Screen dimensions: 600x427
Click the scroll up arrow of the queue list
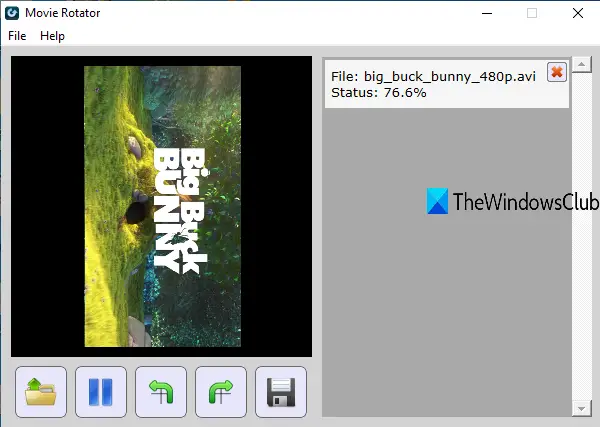582,64
